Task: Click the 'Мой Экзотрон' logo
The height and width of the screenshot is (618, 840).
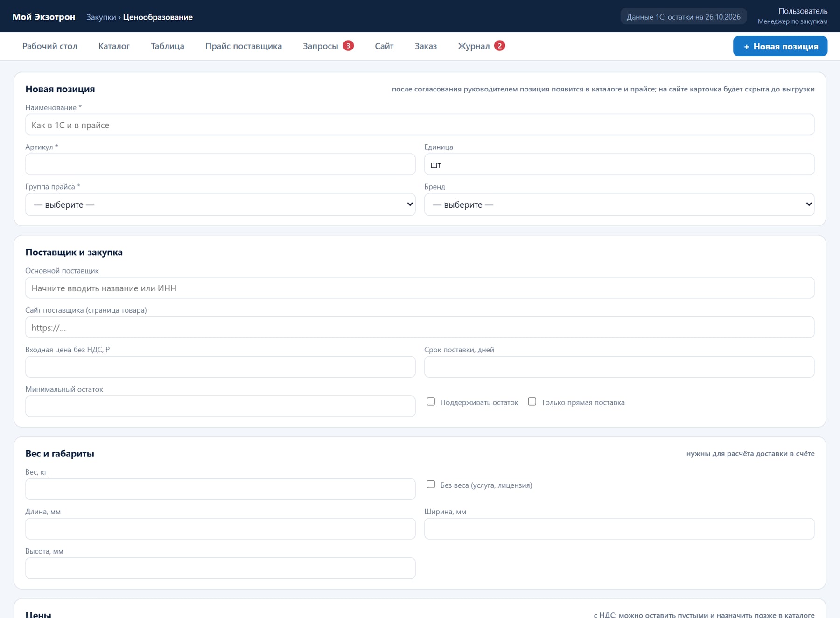Action: tap(44, 17)
